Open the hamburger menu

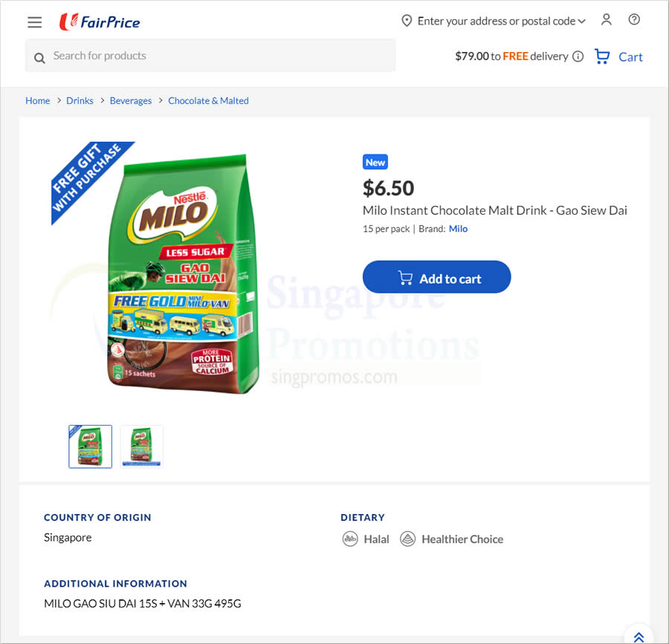coord(34,22)
